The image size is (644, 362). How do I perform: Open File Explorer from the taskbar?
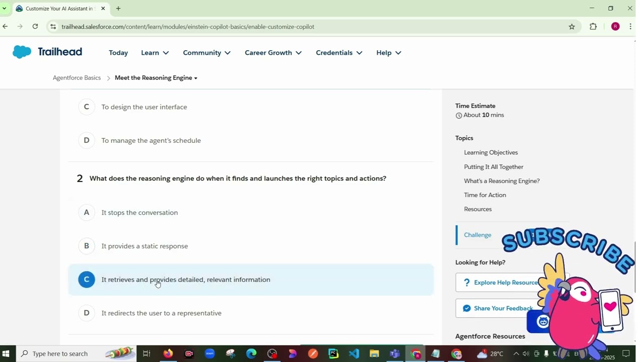[374, 353]
